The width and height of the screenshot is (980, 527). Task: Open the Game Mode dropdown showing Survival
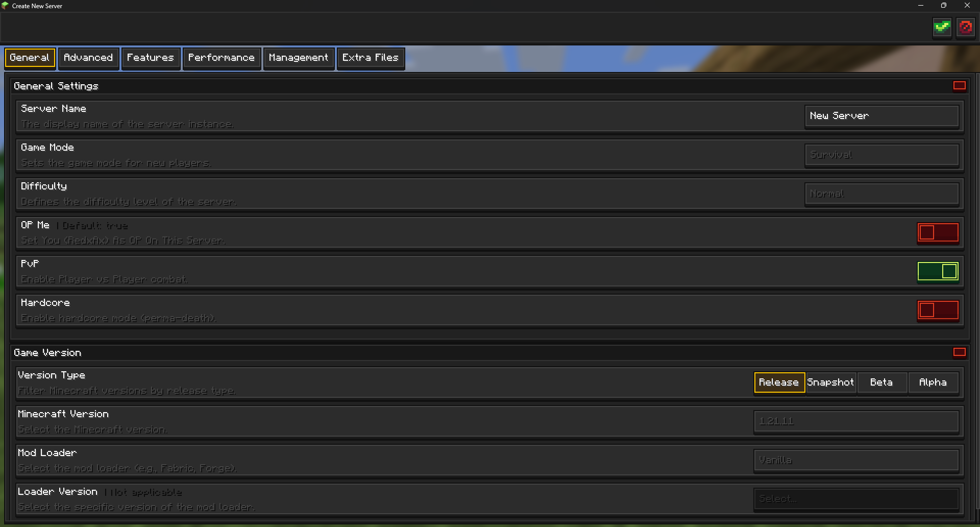[881, 155]
